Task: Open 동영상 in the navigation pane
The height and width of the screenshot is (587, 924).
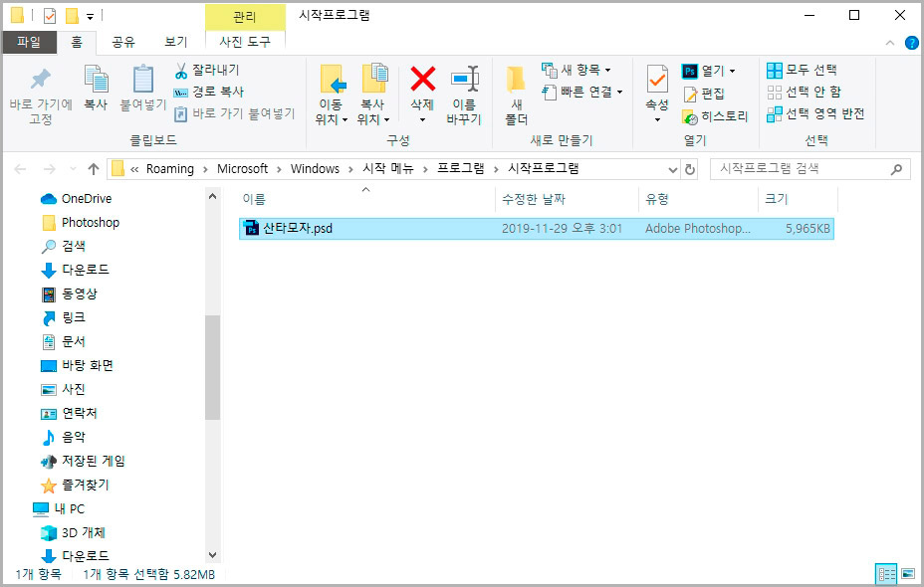Action: (69, 293)
